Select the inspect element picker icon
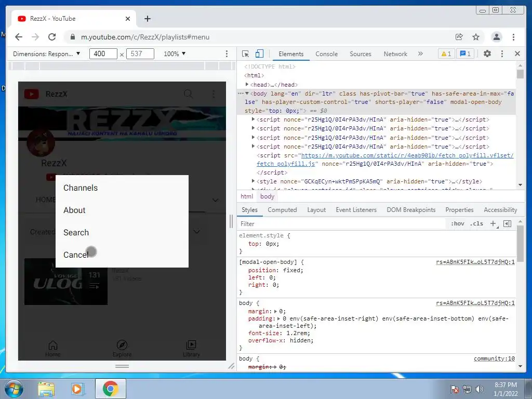Image resolution: width=532 pixels, height=399 pixels. 245,54
